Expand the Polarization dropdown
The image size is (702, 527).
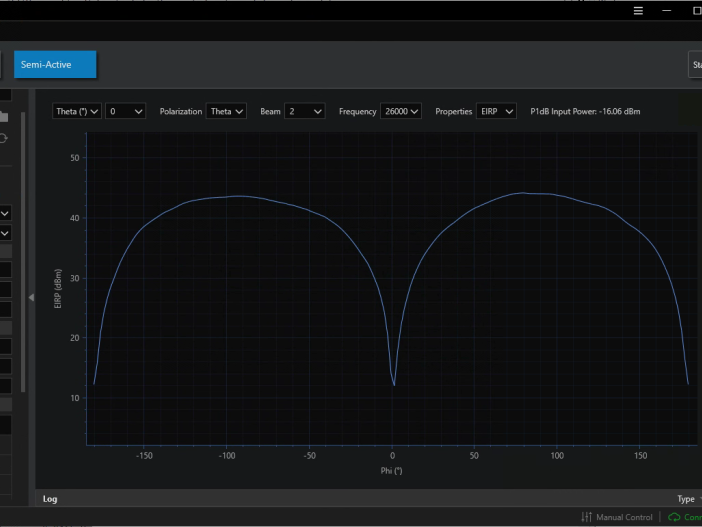(x=226, y=112)
